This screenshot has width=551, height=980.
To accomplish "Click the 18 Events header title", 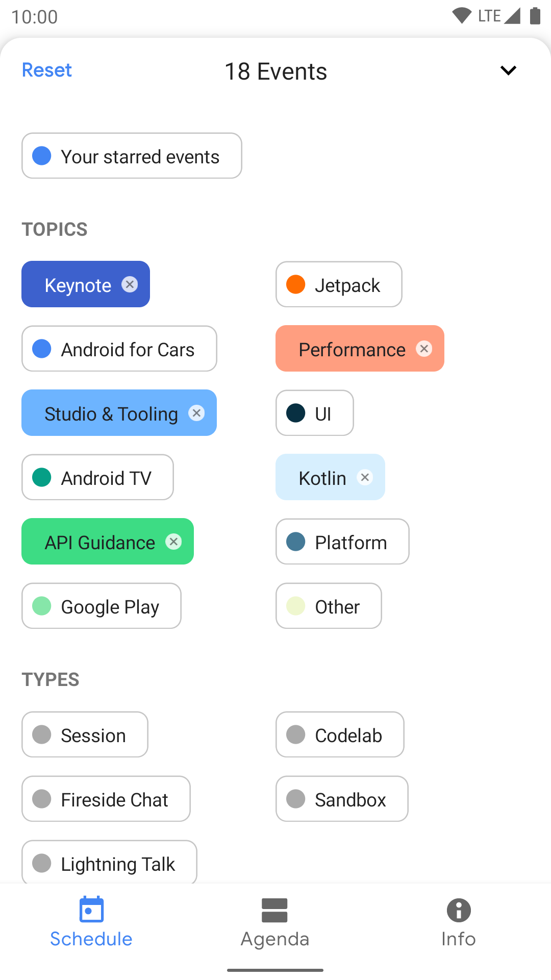I will [275, 71].
